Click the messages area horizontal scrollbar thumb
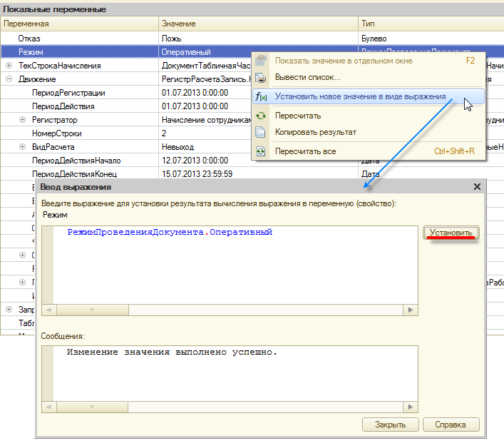Viewport: 504px width, 441px height. pos(92,407)
